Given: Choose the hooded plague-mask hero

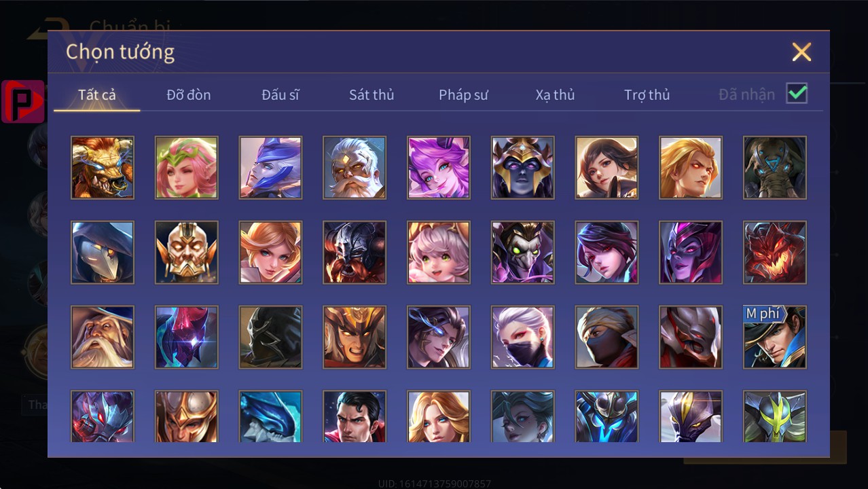Looking at the screenshot, I should click(x=103, y=253).
